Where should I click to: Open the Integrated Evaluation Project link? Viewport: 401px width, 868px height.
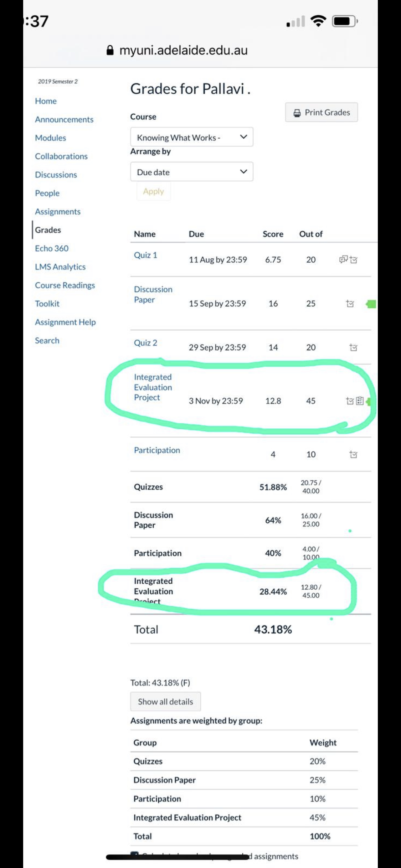coord(153,387)
